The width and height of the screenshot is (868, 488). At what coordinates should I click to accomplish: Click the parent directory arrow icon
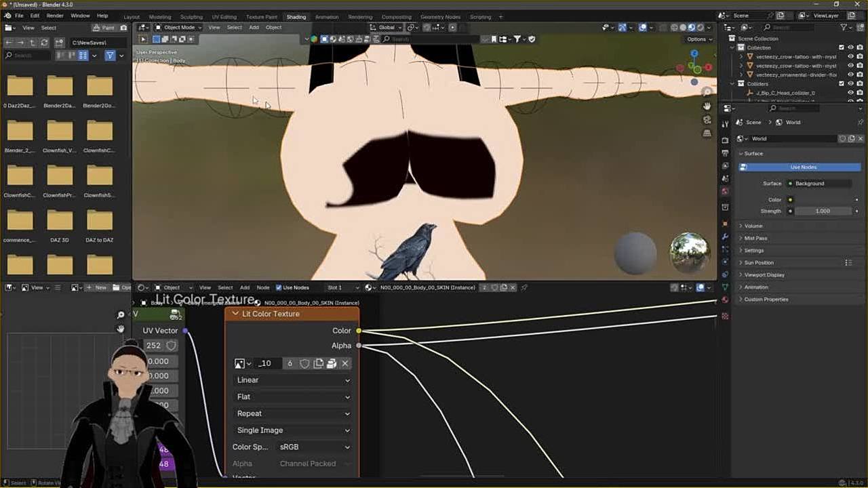pyautogui.click(x=32, y=43)
